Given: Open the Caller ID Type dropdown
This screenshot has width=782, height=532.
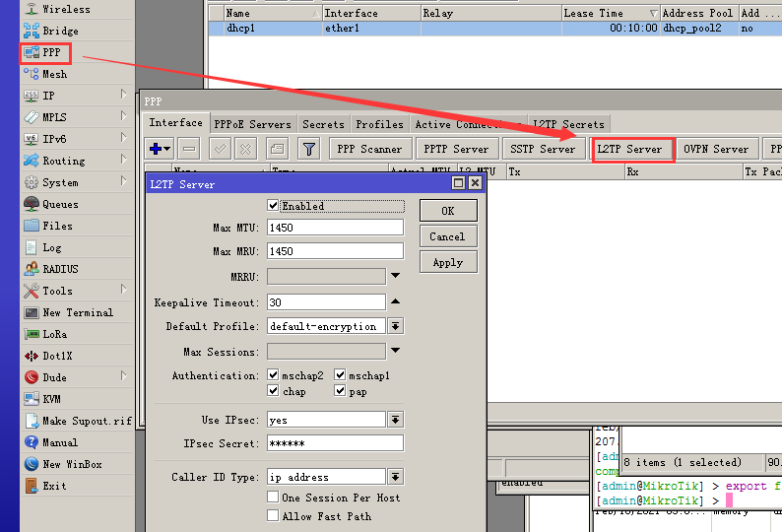Looking at the screenshot, I should click(x=396, y=477).
